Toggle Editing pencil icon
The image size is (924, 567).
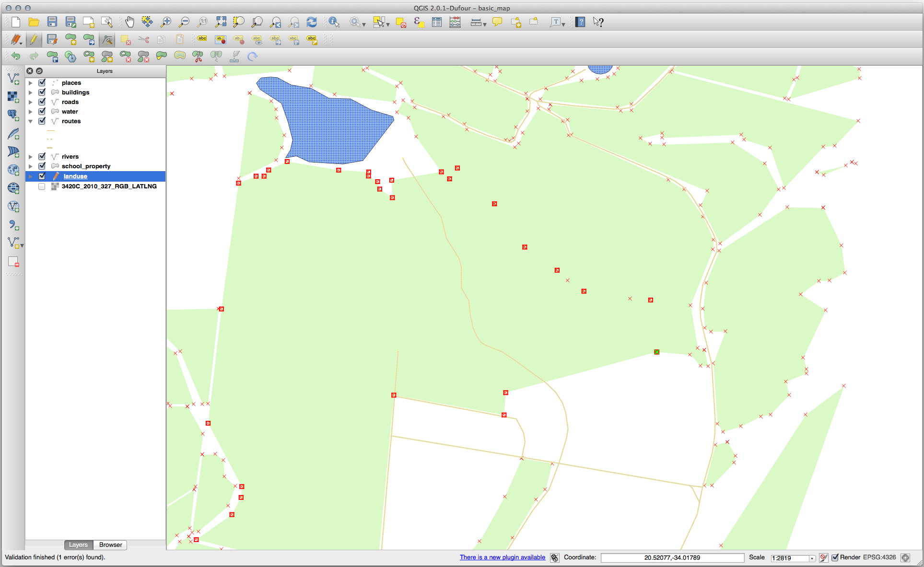point(34,39)
